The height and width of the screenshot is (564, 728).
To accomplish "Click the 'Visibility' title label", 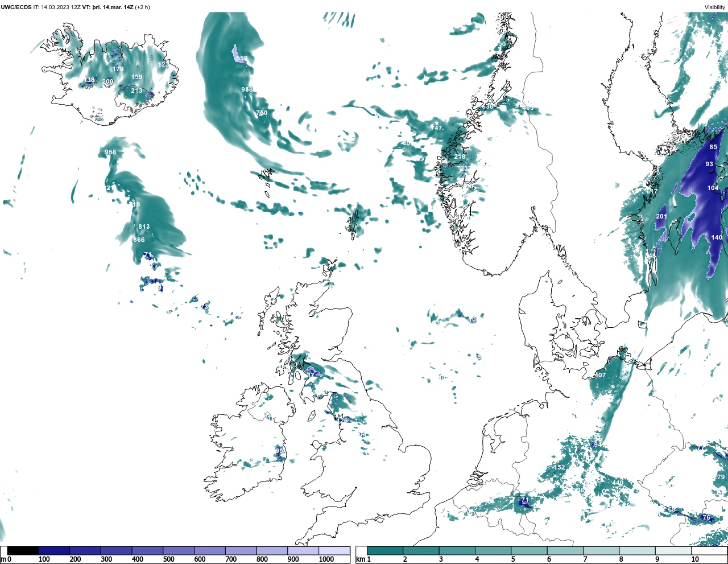I will tap(715, 7).
